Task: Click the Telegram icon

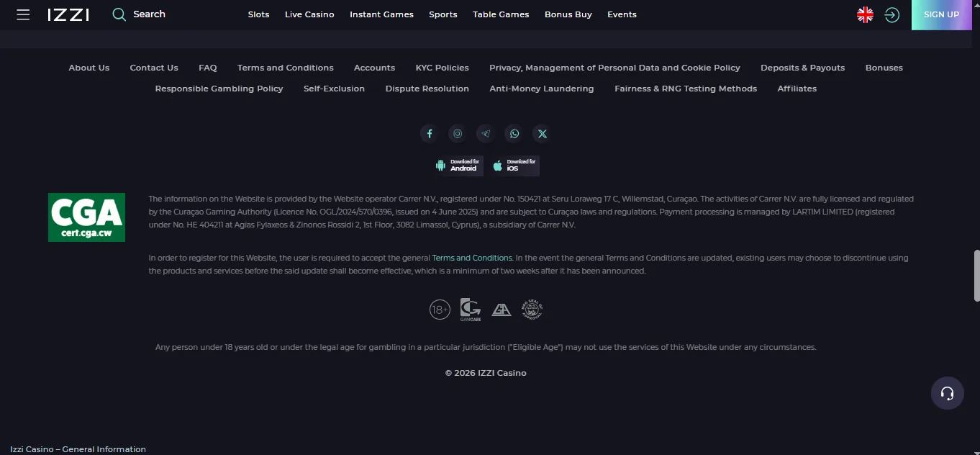Action: [x=486, y=133]
